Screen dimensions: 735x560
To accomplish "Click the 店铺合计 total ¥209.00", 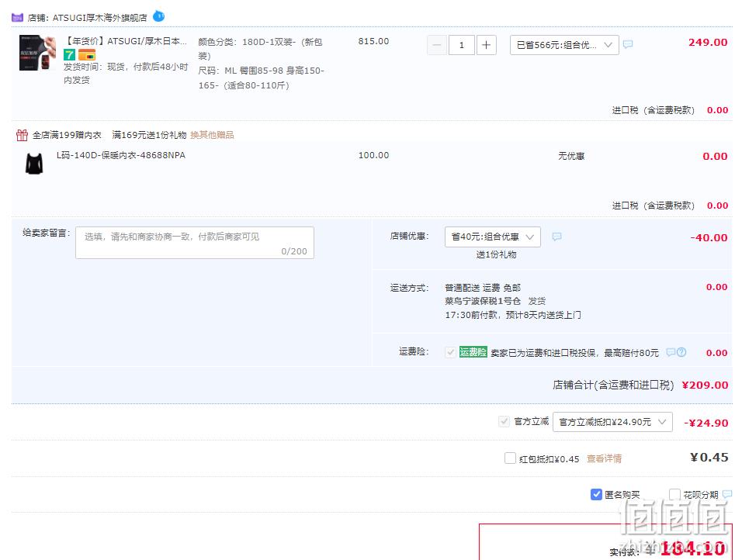I will click(705, 385).
